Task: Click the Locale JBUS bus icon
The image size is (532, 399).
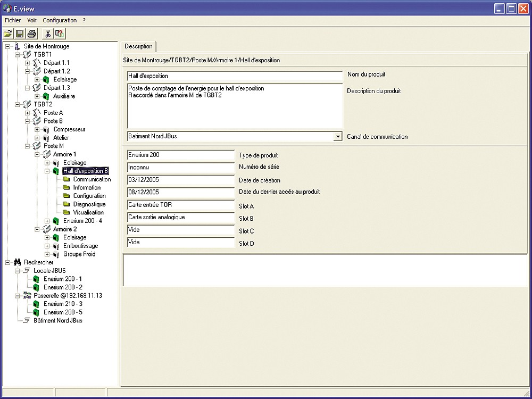Action: coord(27,271)
